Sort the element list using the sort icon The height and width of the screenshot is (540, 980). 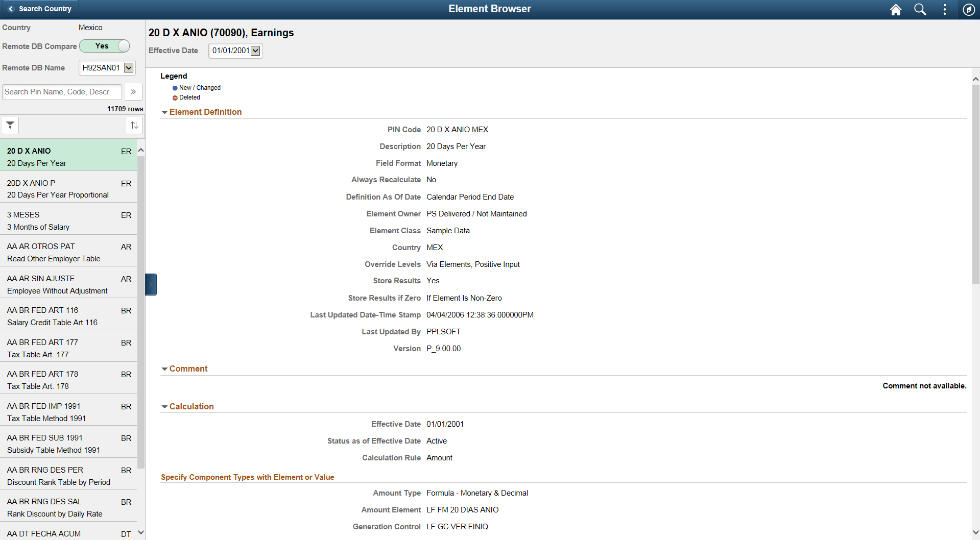tap(133, 125)
